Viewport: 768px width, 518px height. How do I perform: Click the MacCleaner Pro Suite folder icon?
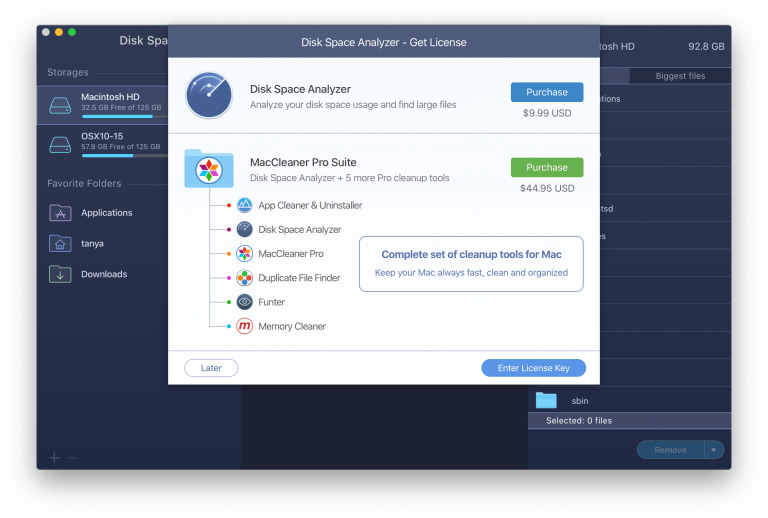209,168
